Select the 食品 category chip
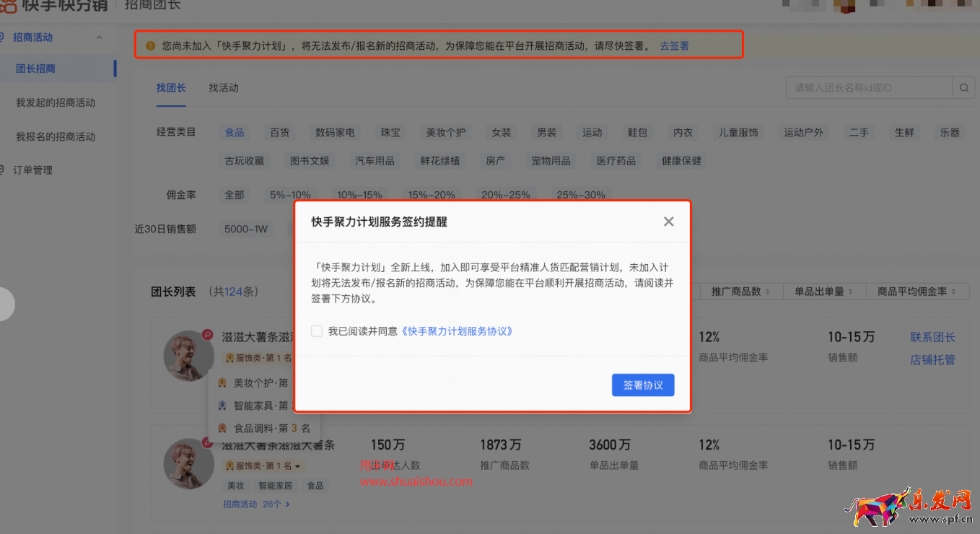Image resolution: width=980 pixels, height=534 pixels. coord(235,133)
